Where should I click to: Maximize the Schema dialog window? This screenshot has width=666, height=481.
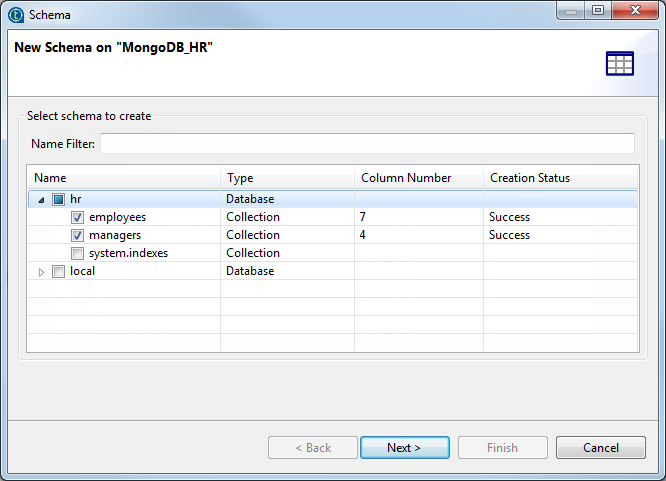click(598, 12)
